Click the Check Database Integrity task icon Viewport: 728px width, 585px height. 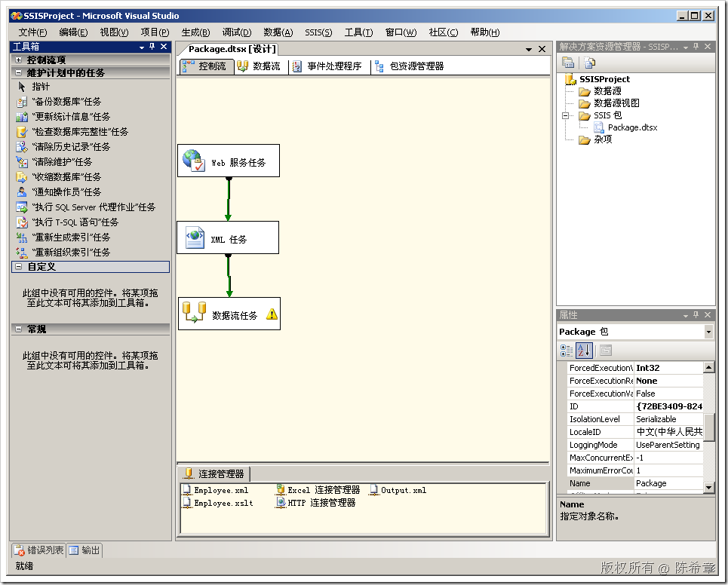(x=21, y=132)
